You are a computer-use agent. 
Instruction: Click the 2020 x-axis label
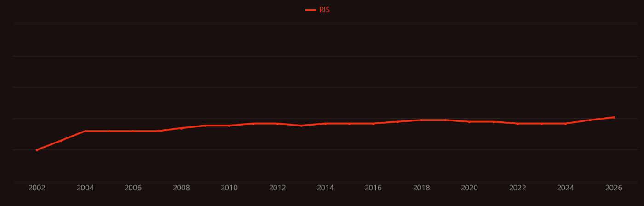[469, 188]
